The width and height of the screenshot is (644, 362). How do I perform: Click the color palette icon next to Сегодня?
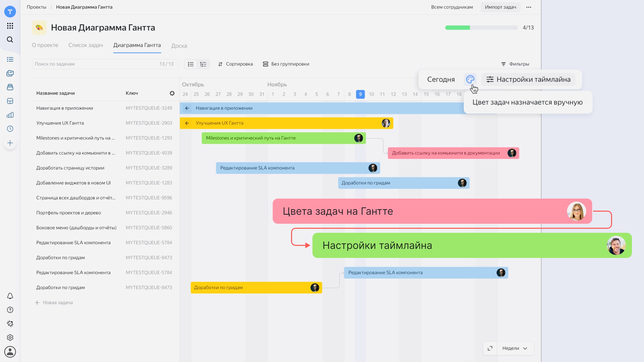coord(470,79)
